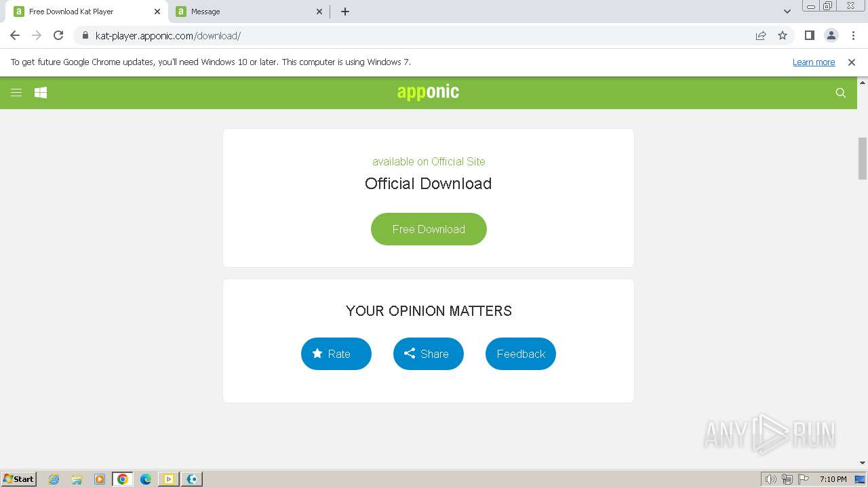Click the page vertical scrollbar thumb
The image size is (868, 488).
(x=863, y=158)
